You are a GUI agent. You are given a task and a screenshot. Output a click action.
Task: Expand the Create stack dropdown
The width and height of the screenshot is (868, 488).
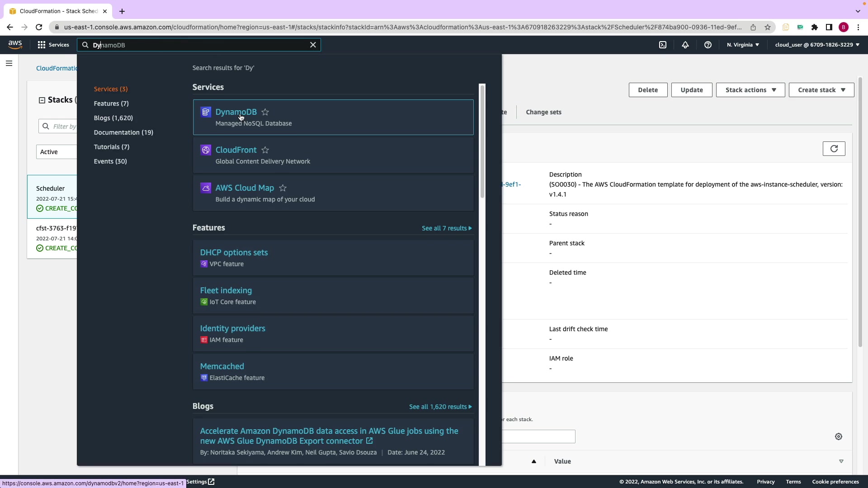point(821,90)
